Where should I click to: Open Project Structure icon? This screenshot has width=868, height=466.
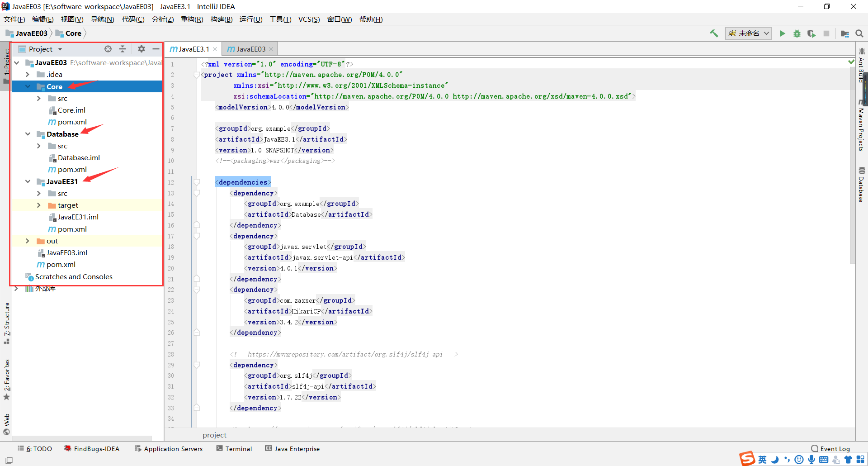coord(844,33)
